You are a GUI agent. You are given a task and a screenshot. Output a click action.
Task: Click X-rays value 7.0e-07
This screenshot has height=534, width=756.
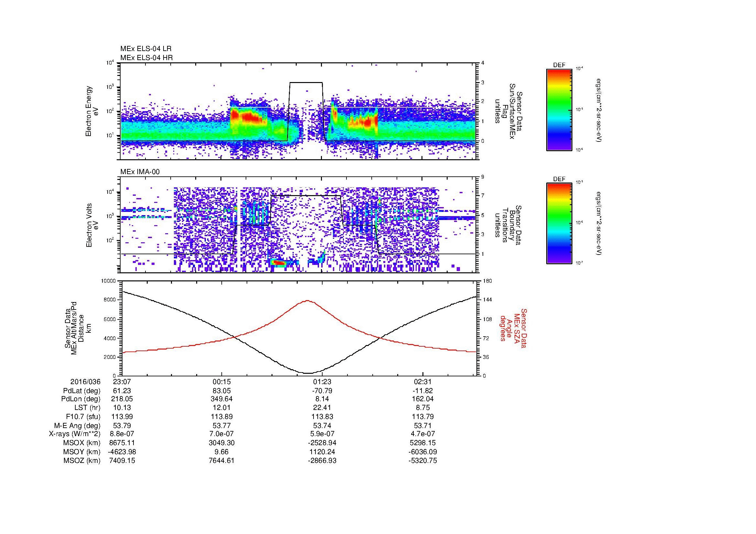click(x=222, y=434)
